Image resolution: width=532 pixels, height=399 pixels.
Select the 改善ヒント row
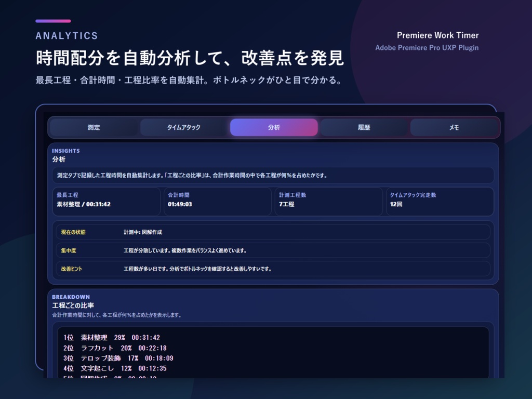(x=273, y=269)
